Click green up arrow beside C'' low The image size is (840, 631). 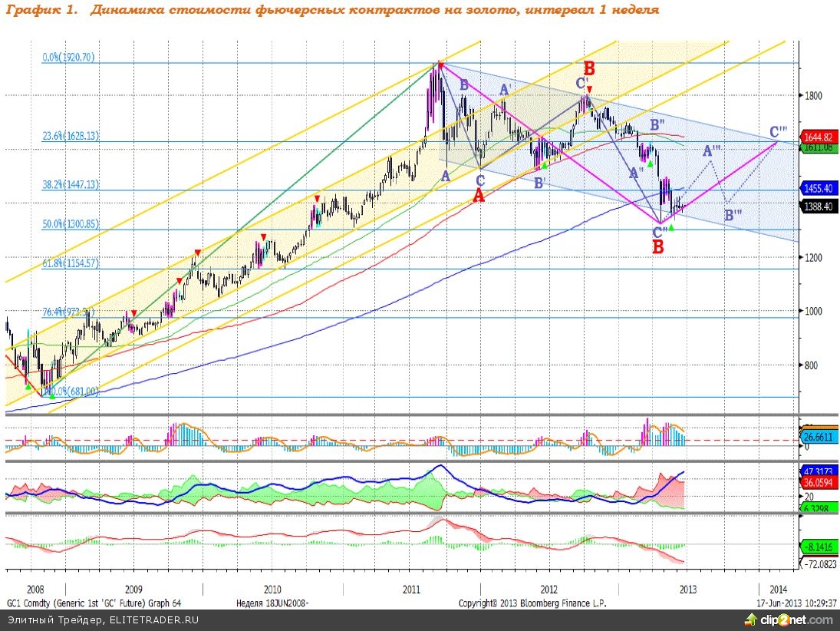click(x=671, y=227)
